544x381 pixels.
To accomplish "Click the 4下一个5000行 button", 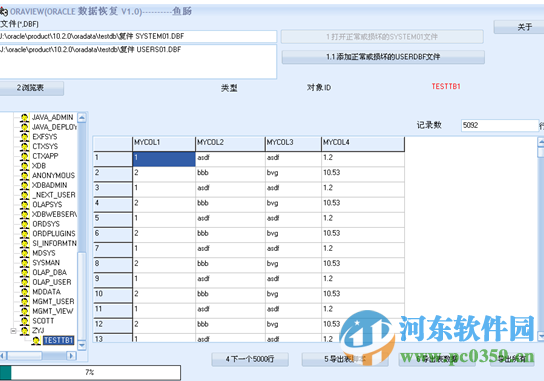I will click(x=250, y=359).
